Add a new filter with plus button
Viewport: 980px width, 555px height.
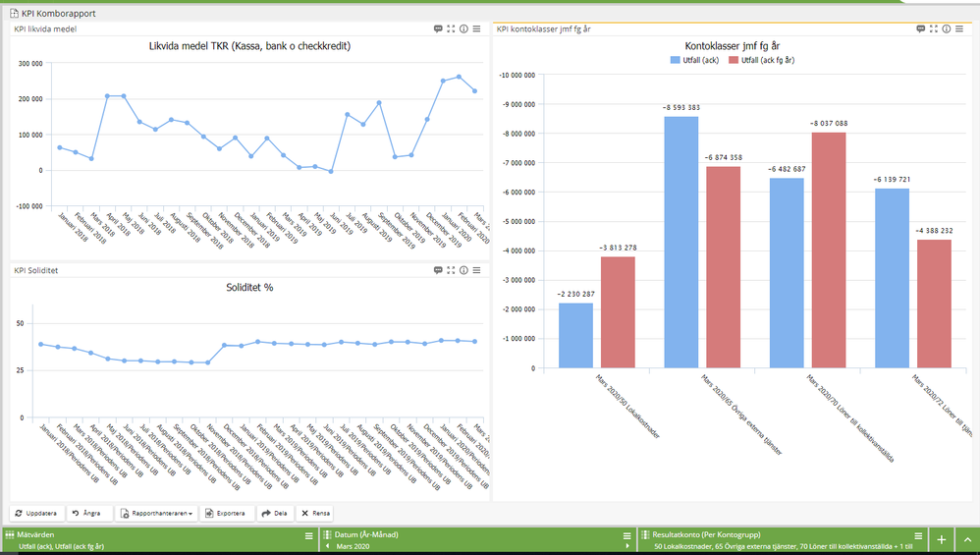pyautogui.click(x=942, y=540)
